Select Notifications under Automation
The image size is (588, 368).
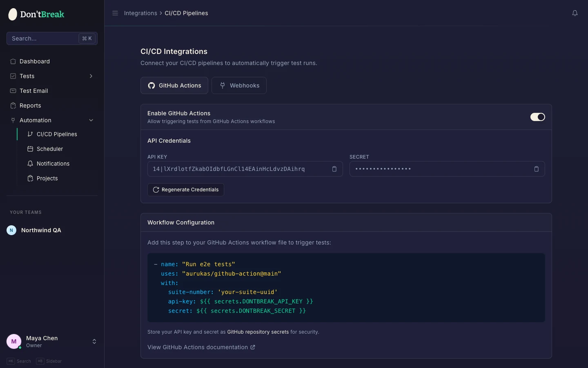[60, 164]
